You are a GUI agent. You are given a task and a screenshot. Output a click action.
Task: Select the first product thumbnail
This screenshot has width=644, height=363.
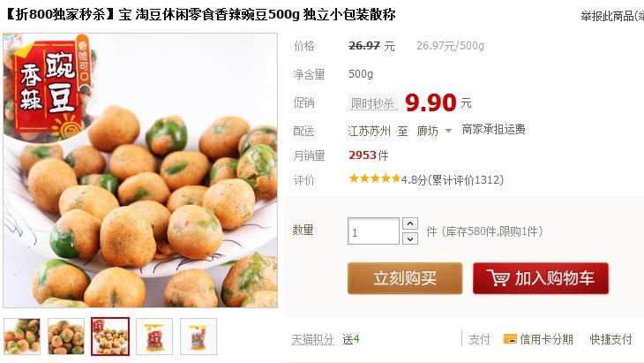pyautogui.click(x=22, y=337)
